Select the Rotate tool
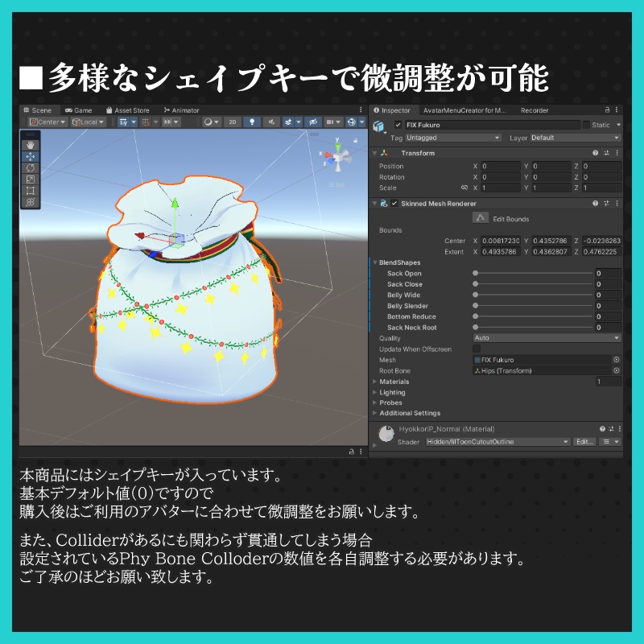 tap(29, 167)
